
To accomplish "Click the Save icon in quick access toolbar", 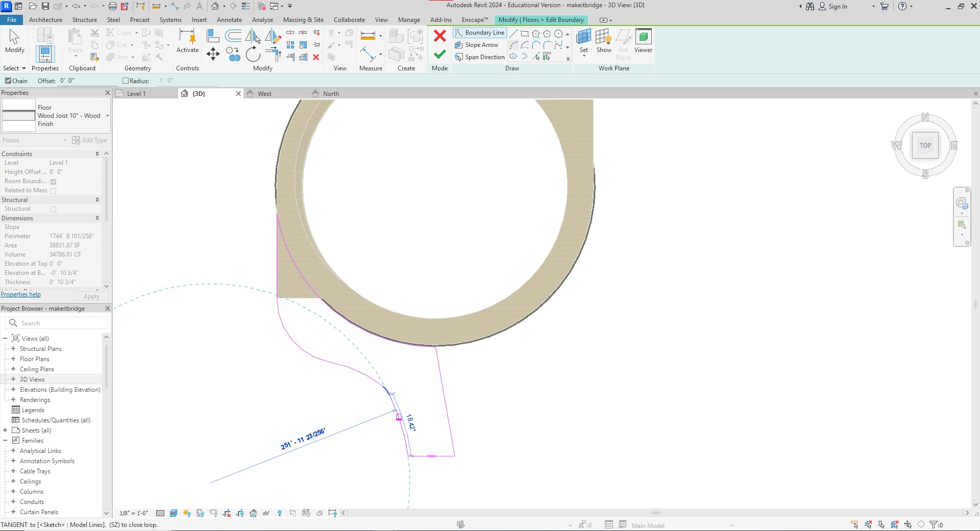I will (x=45, y=6).
